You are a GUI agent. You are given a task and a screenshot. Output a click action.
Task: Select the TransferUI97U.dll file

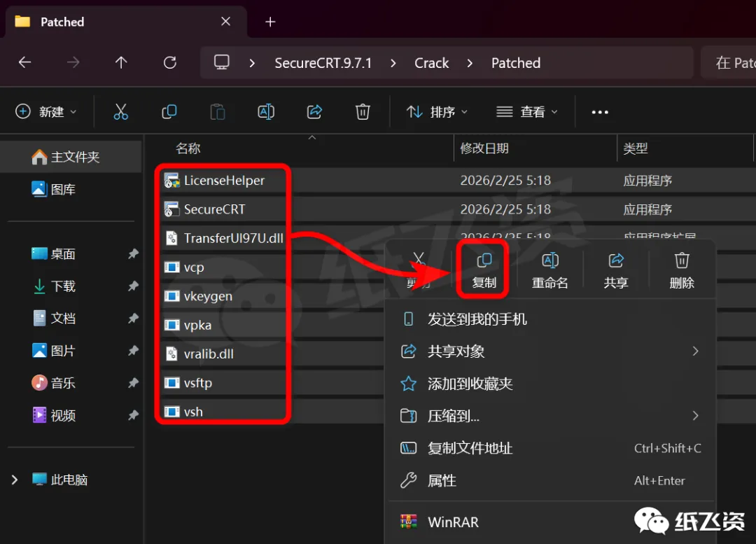pos(233,238)
